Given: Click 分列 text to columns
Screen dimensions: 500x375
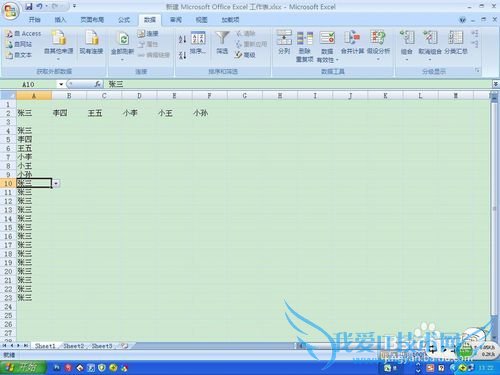Looking at the screenshot, I should [x=284, y=42].
